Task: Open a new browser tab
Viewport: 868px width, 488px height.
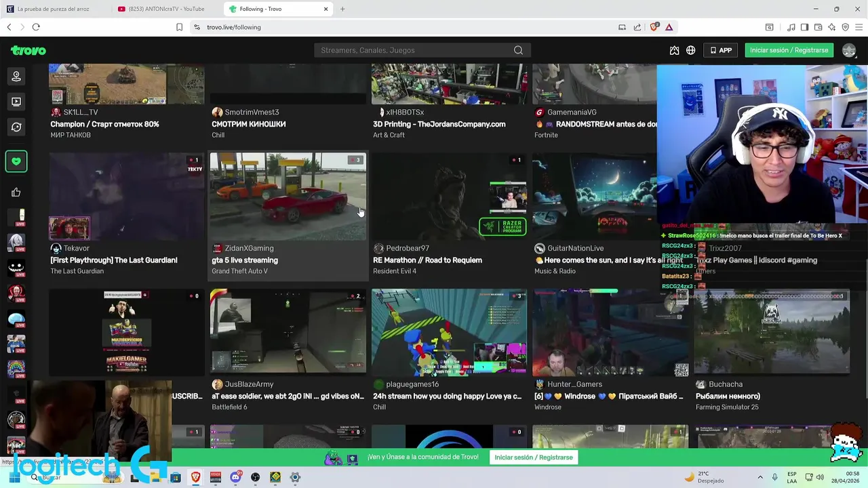Action: (x=342, y=9)
